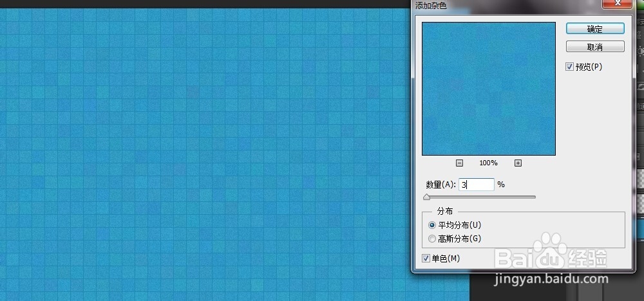Toggle the 预览(P) checkbox
This screenshot has width=644, height=301.
coord(569,67)
